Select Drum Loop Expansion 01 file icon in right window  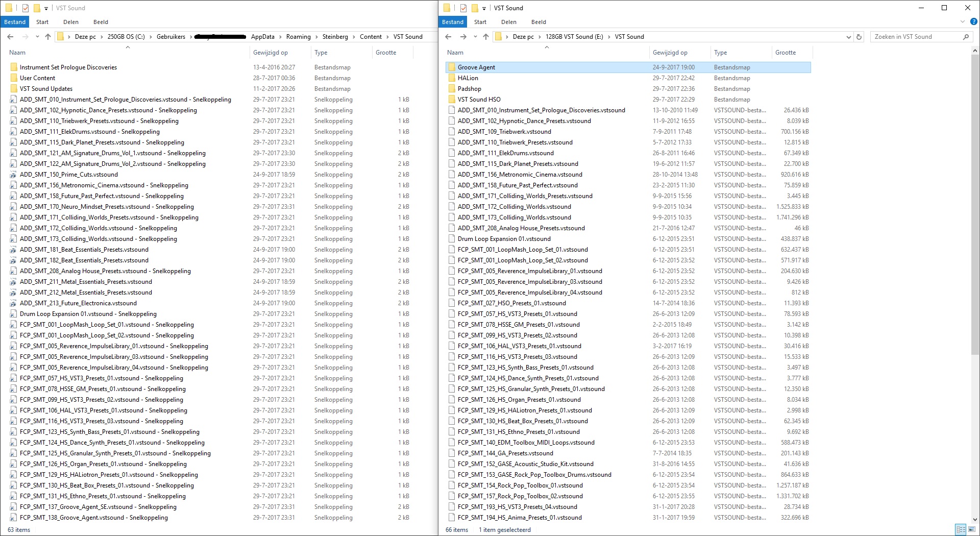tap(452, 239)
